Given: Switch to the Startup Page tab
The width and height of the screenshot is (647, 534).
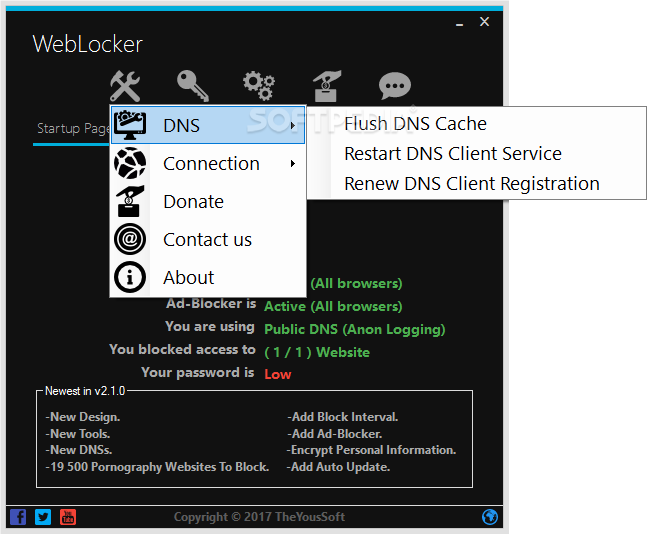Looking at the screenshot, I should pos(73,129).
